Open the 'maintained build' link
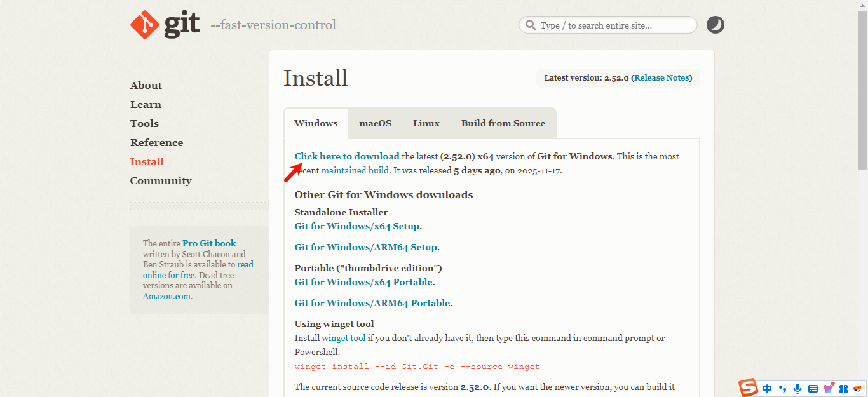This screenshot has width=868, height=397. (355, 171)
